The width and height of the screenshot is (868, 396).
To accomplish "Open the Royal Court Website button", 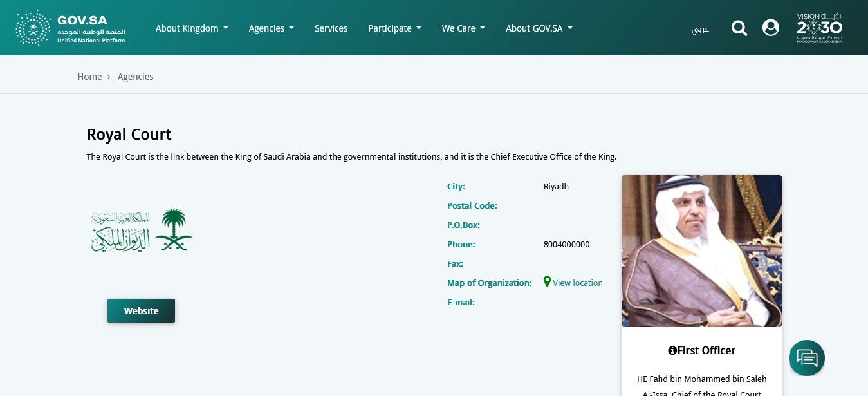I will click(x=141, y=310).
